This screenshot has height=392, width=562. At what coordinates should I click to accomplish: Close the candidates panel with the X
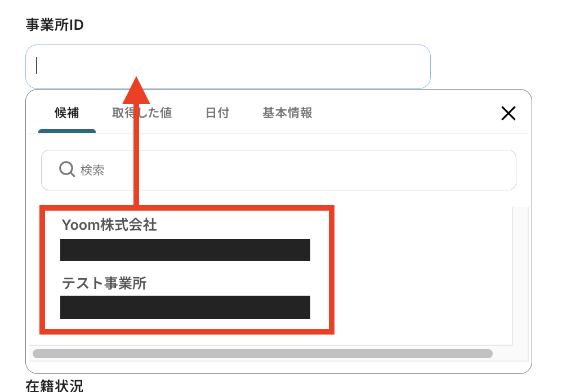pos(509,113)
